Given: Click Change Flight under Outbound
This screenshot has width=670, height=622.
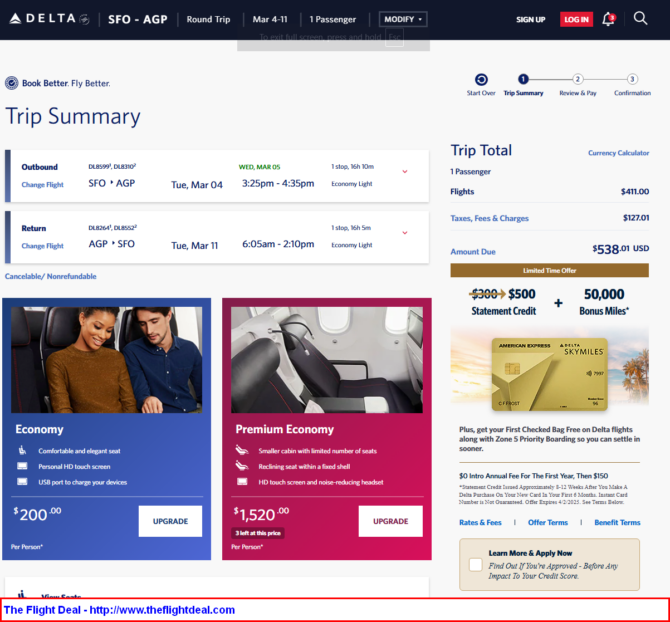Looking at the screenshot, I should (43, 185).
